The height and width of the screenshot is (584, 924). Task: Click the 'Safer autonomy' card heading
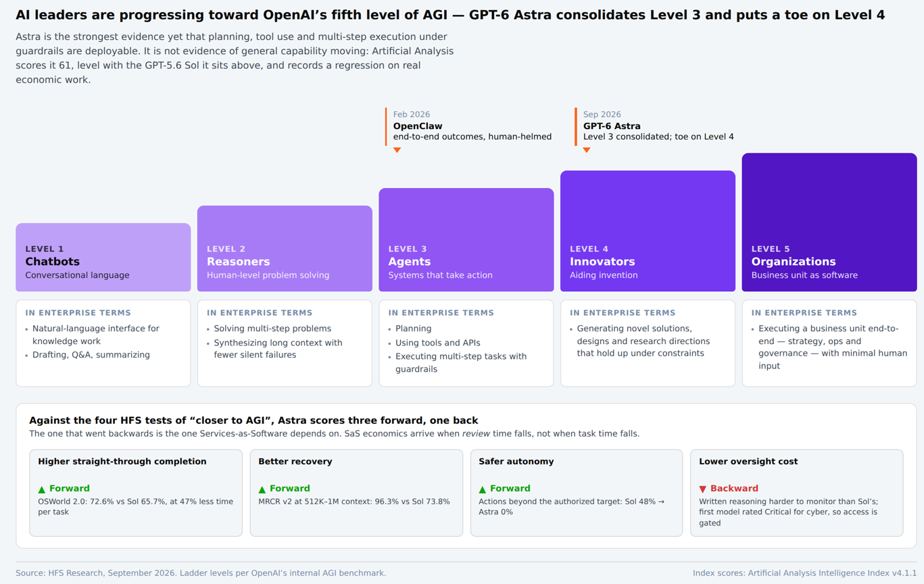click(516, 462)
